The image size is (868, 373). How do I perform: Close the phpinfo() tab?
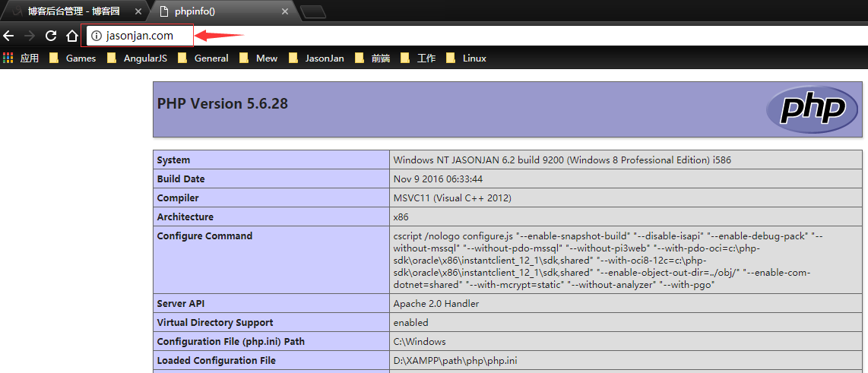pos(285,11)
